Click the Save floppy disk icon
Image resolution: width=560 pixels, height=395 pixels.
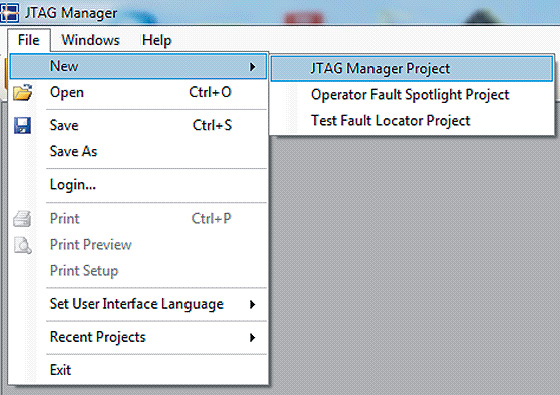[22, 125]
